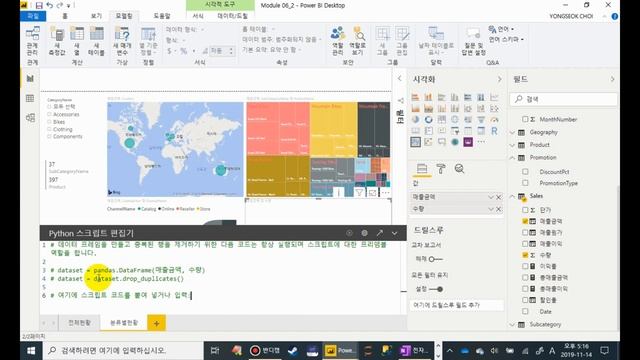
Task: Open 수량 value field dropdown
Action: (x=491, y=209)
